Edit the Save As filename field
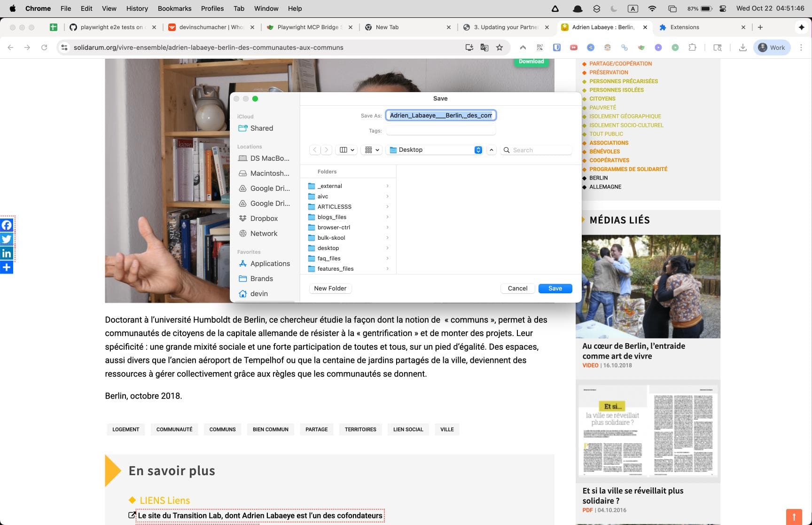 (440, 115)
